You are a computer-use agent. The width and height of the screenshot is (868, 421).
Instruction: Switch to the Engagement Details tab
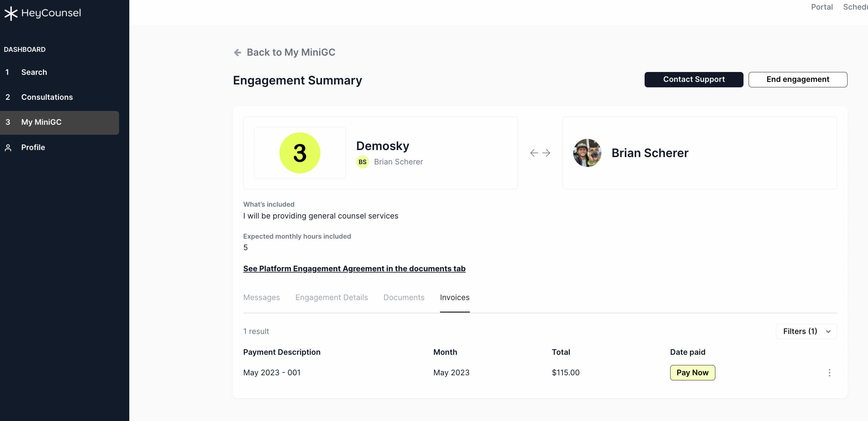(331, 298)
